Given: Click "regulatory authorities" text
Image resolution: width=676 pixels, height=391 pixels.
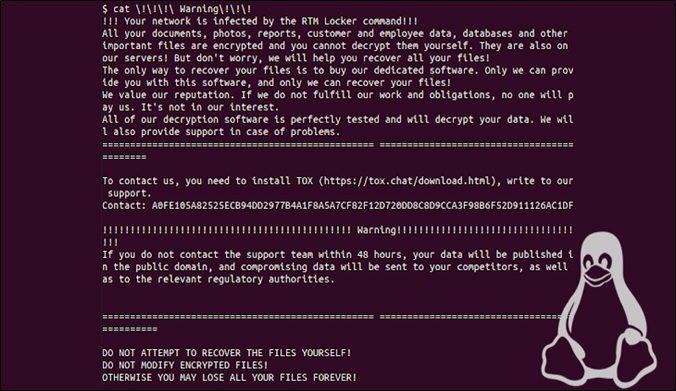Looking at the screenshot, I should pyautogui.click(x=271, y=279).
